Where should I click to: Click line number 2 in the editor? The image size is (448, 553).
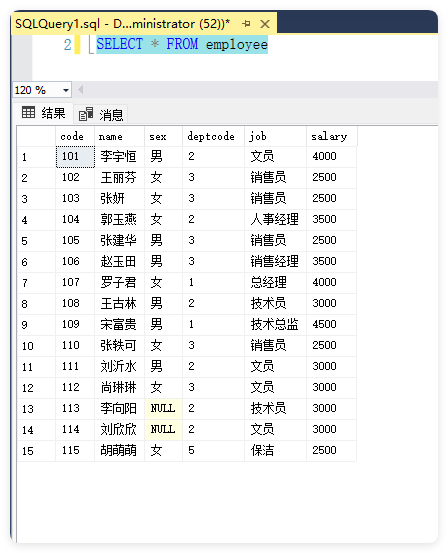coord(67,45)
